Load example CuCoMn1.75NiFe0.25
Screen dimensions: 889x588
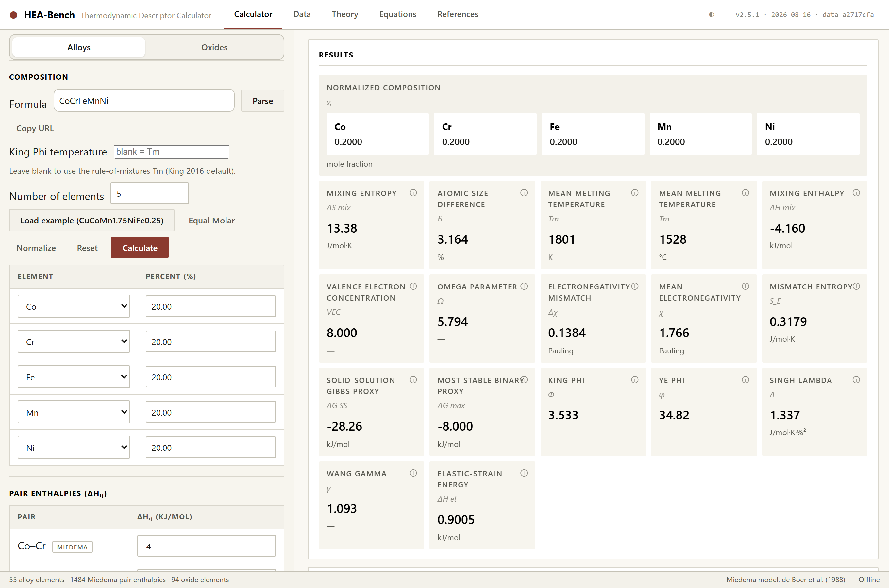pos(92,220)
